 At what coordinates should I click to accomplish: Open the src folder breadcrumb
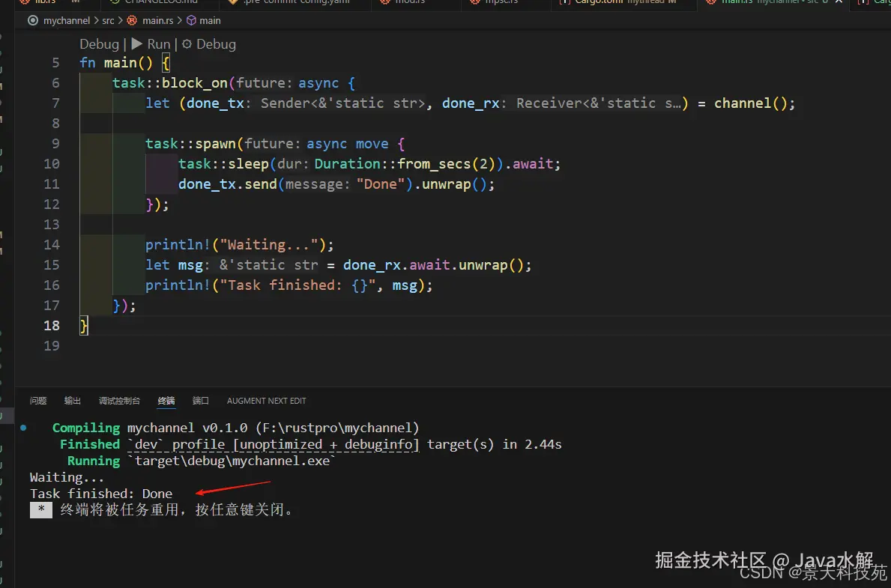[x=108, y=20]
